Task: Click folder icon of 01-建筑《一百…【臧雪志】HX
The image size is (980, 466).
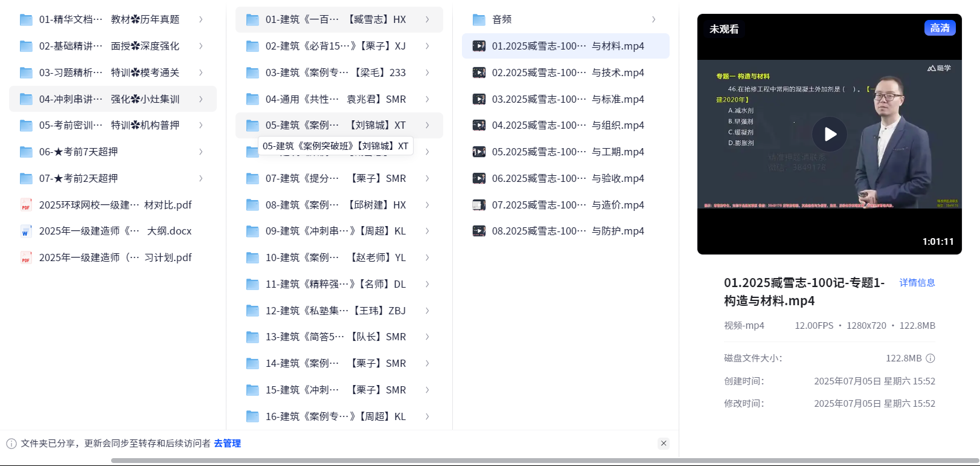Action: (x=252, y=20)
